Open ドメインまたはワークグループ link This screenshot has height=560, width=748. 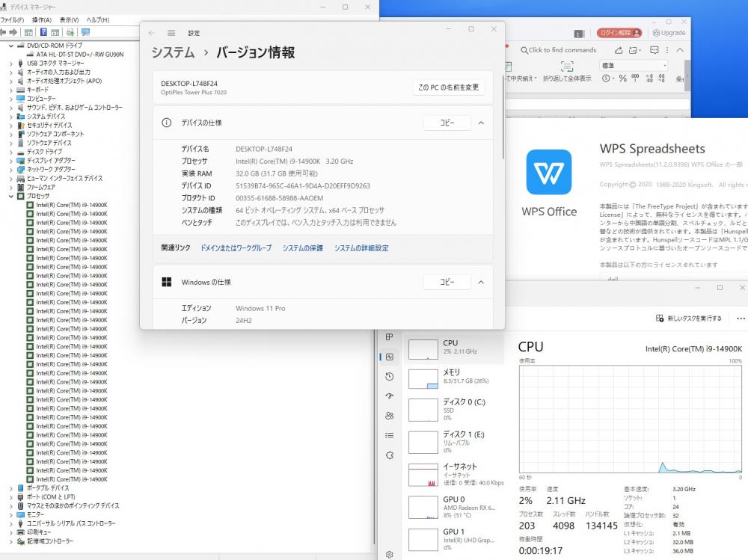tap(236, 248)
